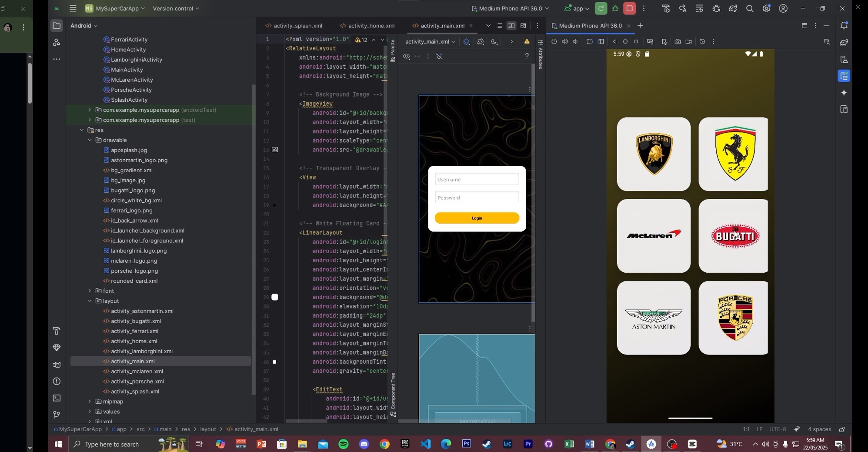The height and width of the screenshot is (452, 868).
Task: Tap the Ferrari logo card in the emulator
Action: 733,154
